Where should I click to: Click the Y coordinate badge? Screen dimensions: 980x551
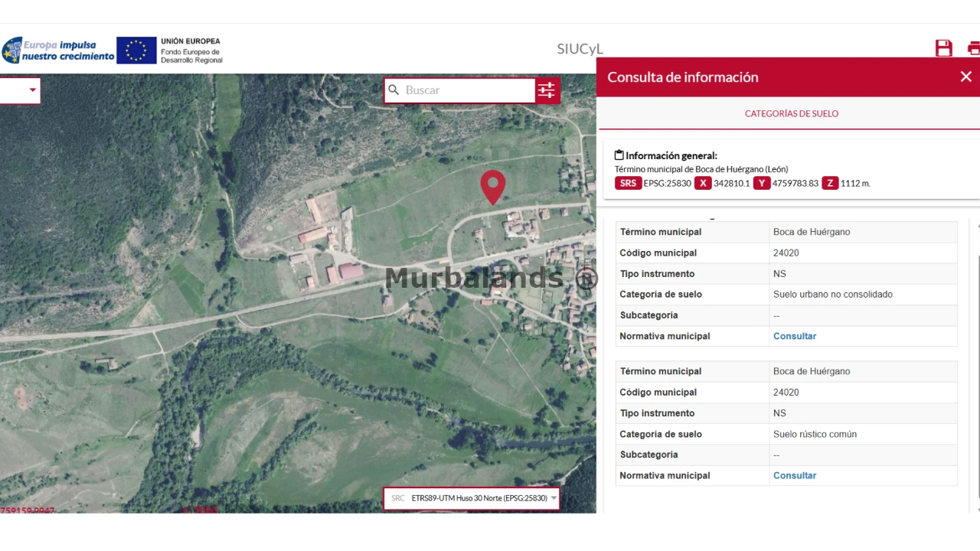(x=762, y=183)
